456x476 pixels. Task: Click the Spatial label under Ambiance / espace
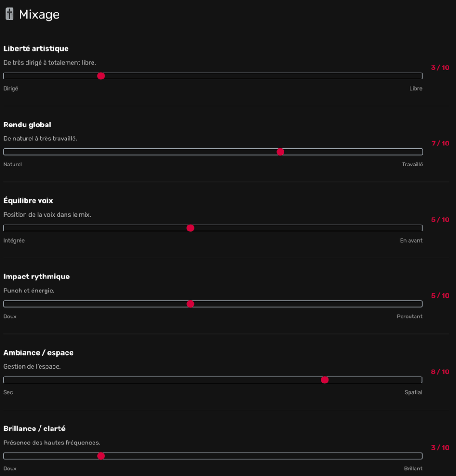tap(413, 392)
